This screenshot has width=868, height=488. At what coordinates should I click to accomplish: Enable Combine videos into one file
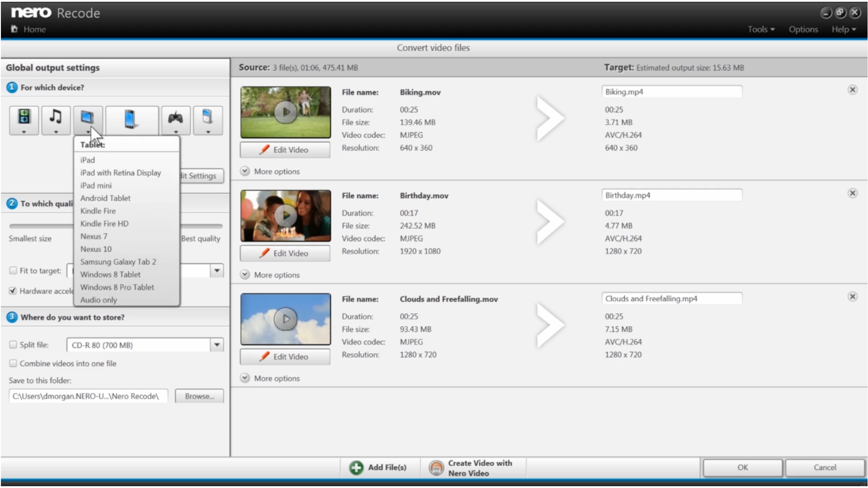tap(13, 363)
